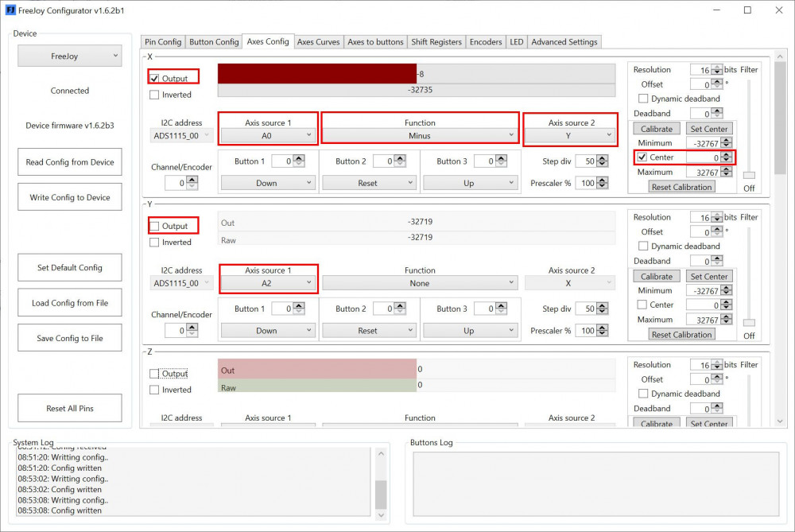Click Write Config to Device button
The height and width of the screenshot is (532, 795).
coord(70,197)
